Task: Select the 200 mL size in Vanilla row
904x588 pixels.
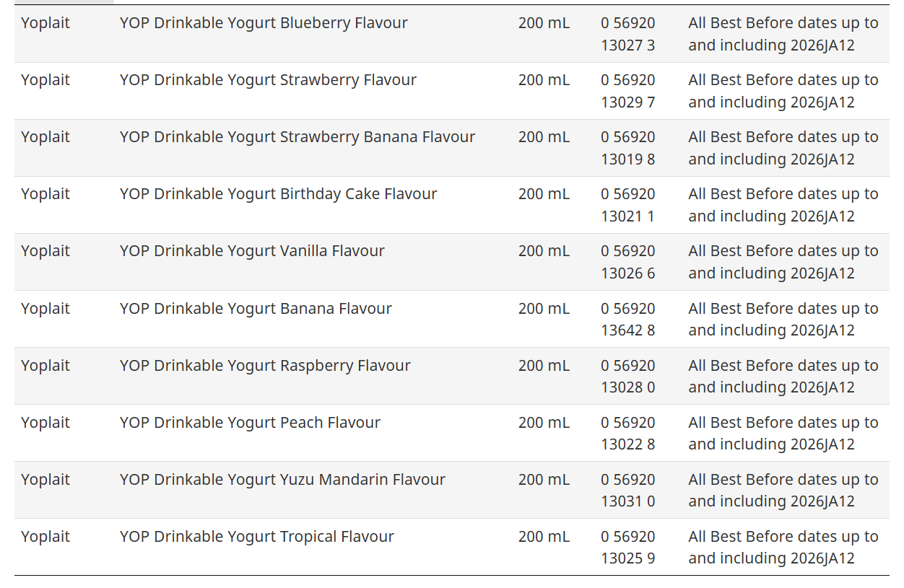Action: (544, 251)
